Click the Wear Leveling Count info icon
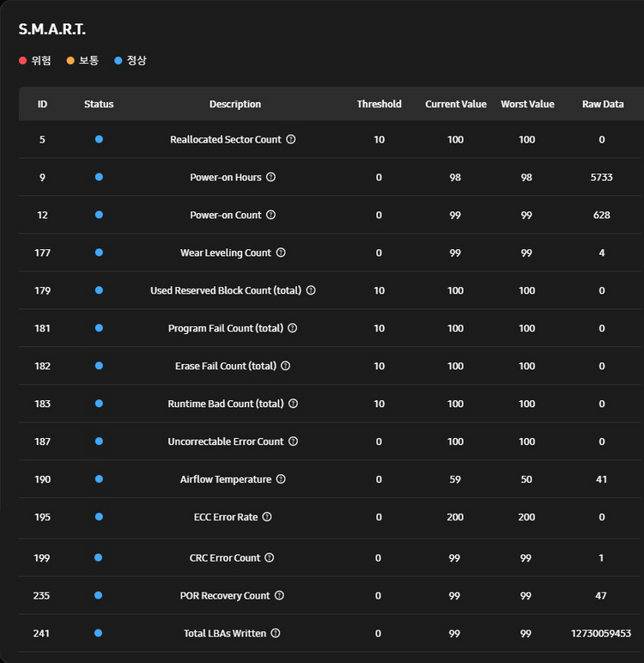Screen dimensions: 644x663 point(281,252)
